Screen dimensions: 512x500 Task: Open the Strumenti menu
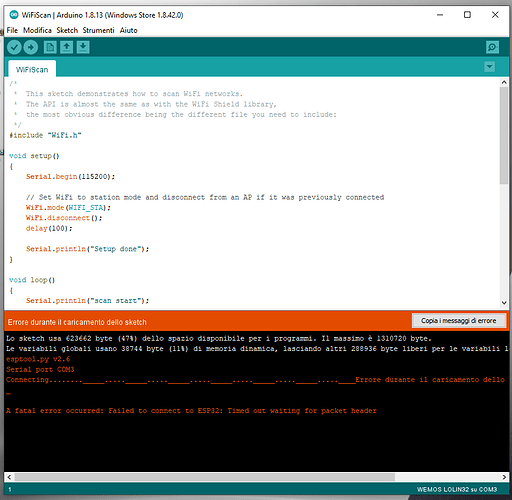(98, 30)
